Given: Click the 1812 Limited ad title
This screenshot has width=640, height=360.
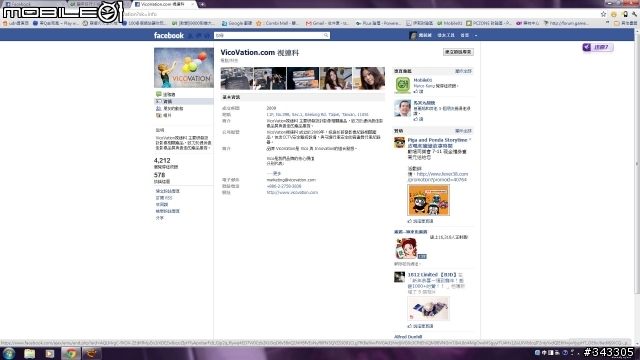Looking at the screenshot, I should [x=431, y=275].
